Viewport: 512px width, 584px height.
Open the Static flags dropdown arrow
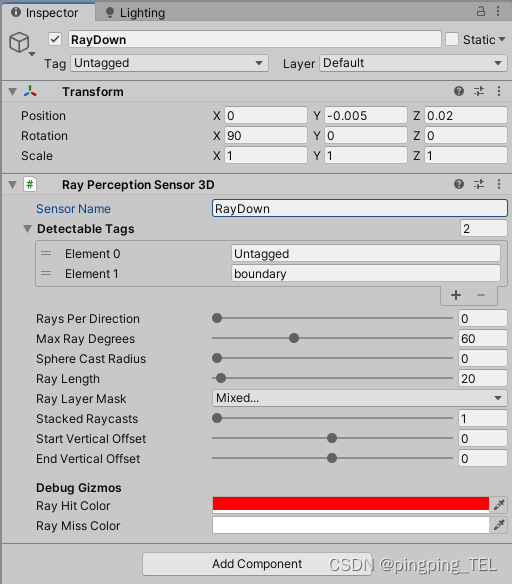502,39
